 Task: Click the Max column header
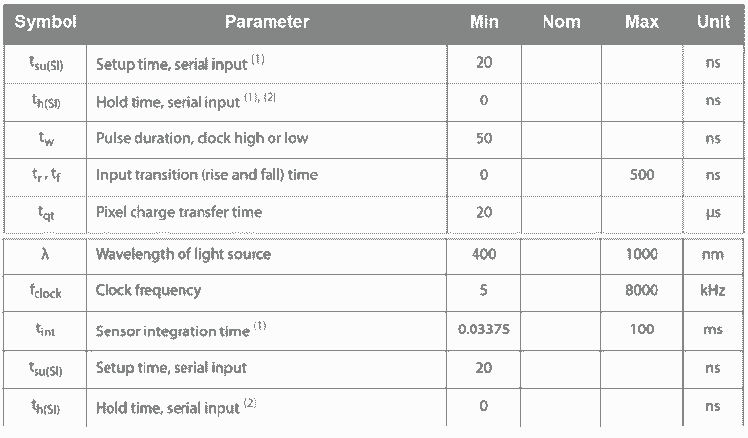(641, 22)
